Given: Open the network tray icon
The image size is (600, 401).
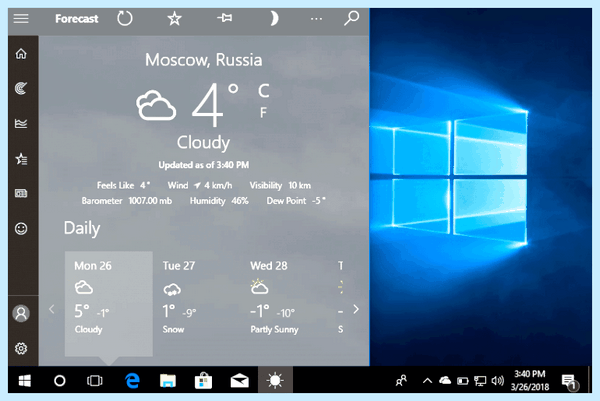Looking at the screenshot, I should 480,381.
